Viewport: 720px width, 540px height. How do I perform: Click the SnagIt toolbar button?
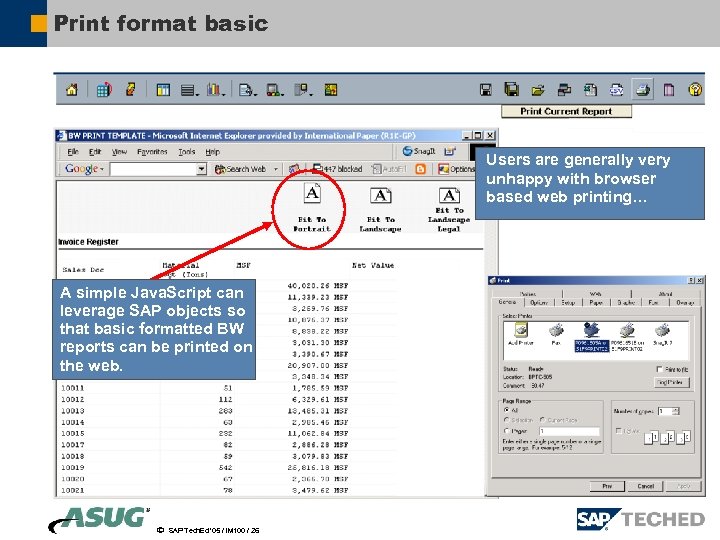(x=418, y=151)
